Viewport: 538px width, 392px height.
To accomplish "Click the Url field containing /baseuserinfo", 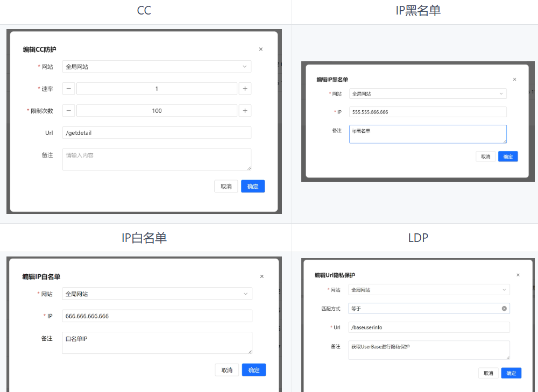I will click(x=429, y=327).
